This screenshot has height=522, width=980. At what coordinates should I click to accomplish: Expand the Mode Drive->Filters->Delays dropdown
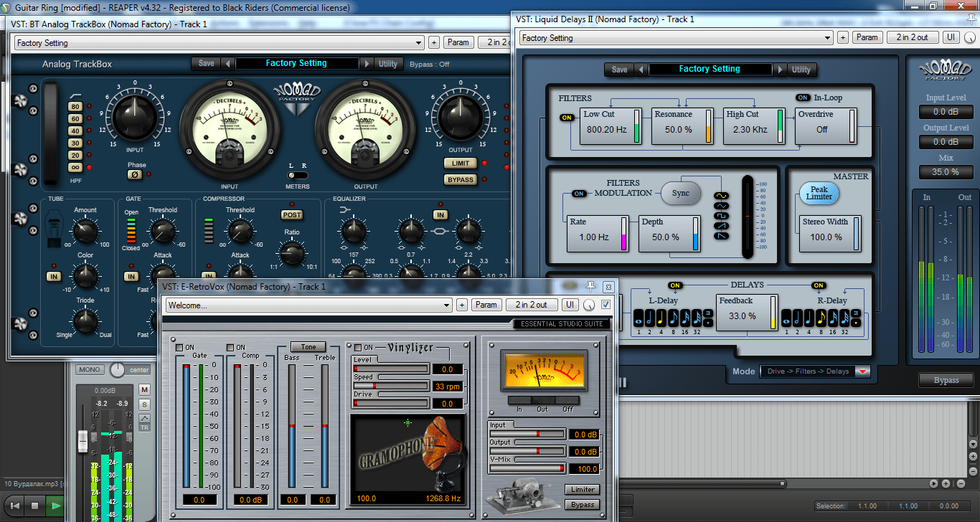pos(862,371)
